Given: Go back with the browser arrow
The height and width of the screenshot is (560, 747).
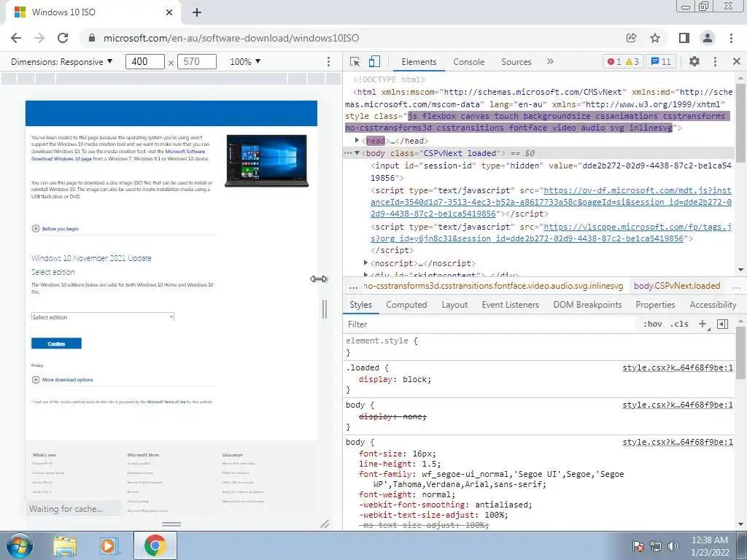Looking at the screenshot, I should click(x=16, y=38).
